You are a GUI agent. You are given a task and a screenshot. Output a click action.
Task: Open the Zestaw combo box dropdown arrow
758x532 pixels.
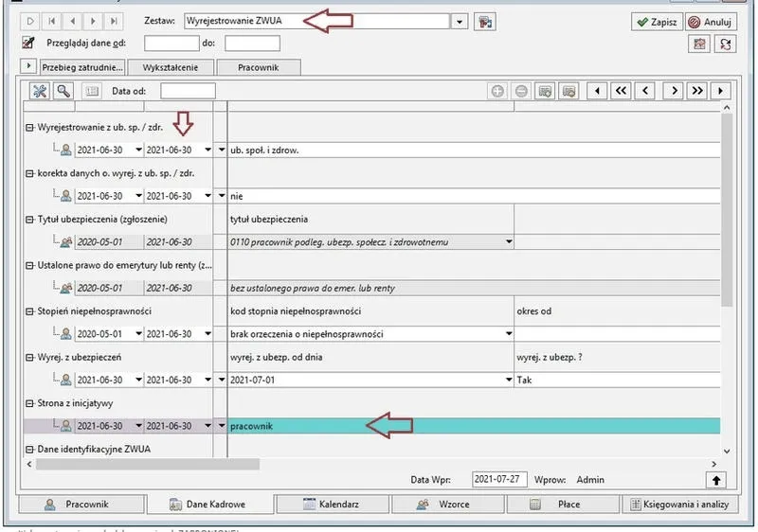[460, 22]
